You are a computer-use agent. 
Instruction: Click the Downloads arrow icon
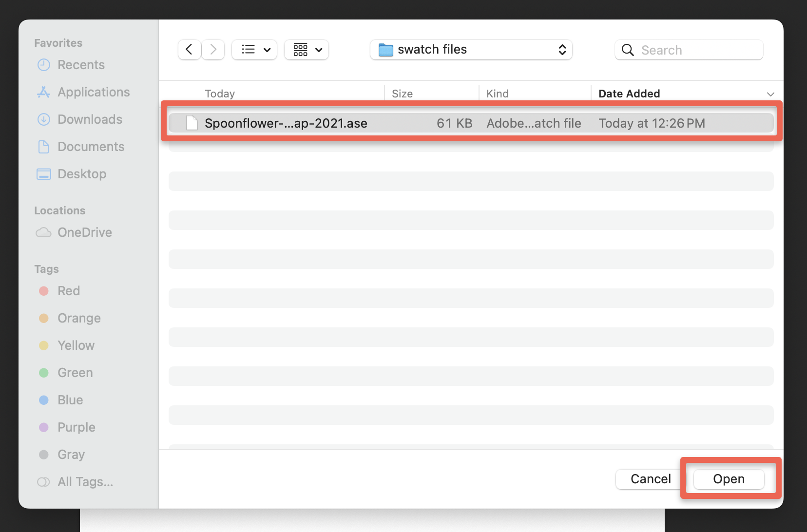point(44,119)
